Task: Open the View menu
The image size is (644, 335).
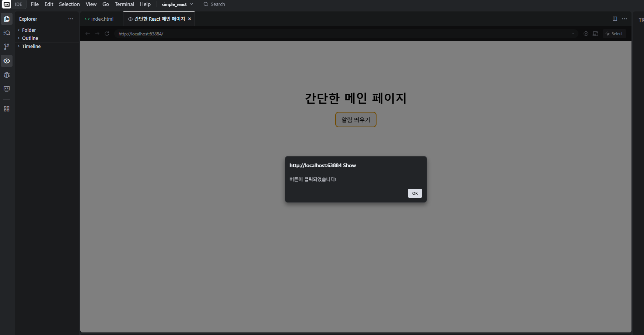Action: coord(91,4)
